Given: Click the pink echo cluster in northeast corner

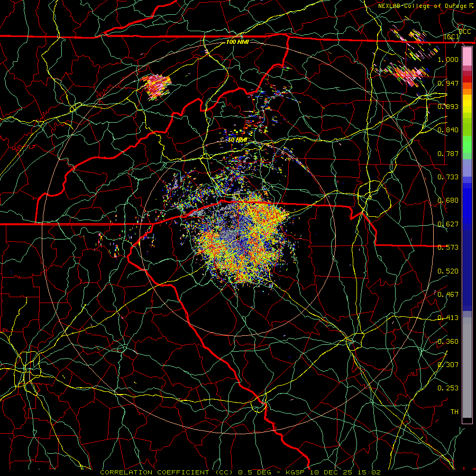Looking at the screenshot, I should click(x=408, y=74).
